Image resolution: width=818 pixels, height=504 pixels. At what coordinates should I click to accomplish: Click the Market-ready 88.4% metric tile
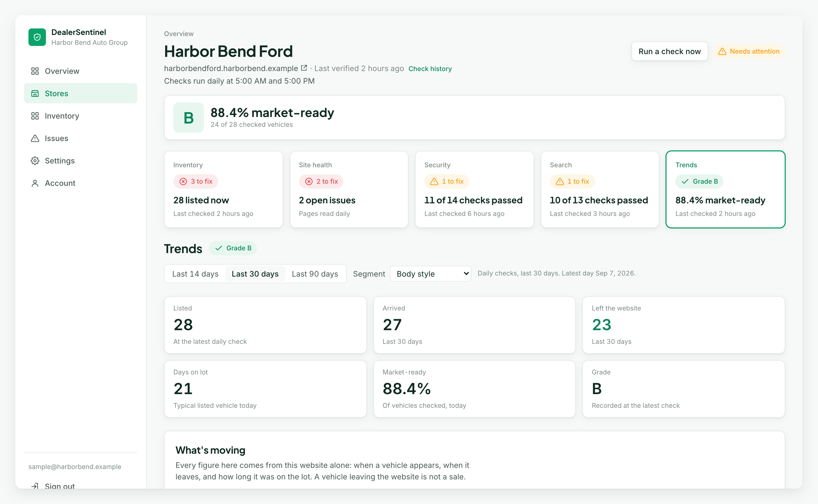coord(474,389)
